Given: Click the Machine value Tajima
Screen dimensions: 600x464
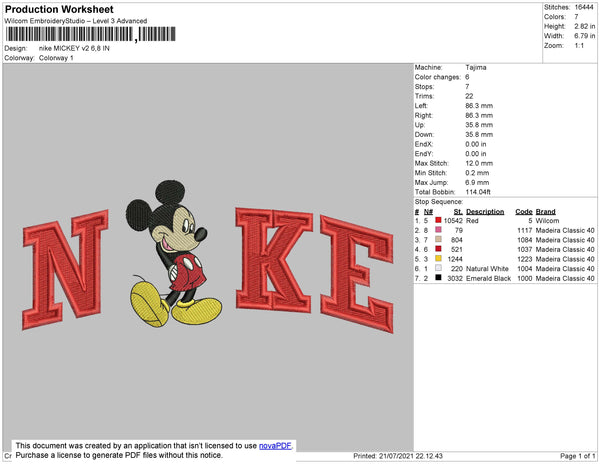Looking at the screenshot, I should (x=476, y=67).
